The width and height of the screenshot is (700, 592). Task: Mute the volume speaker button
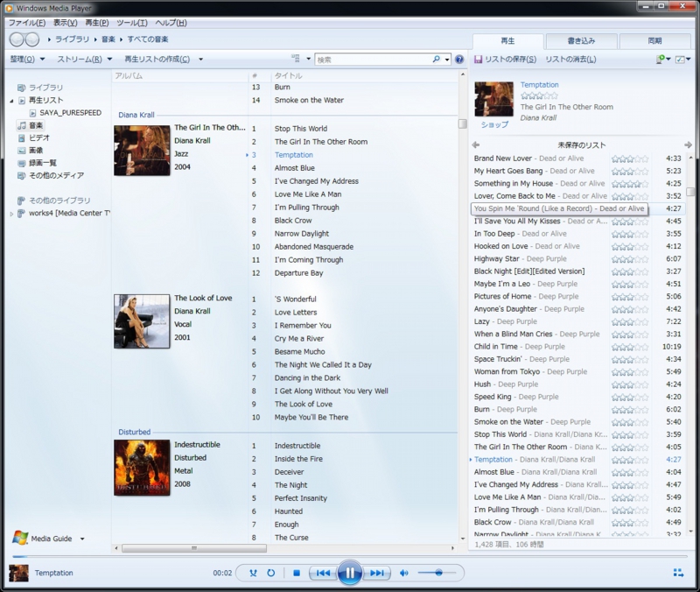404,573
